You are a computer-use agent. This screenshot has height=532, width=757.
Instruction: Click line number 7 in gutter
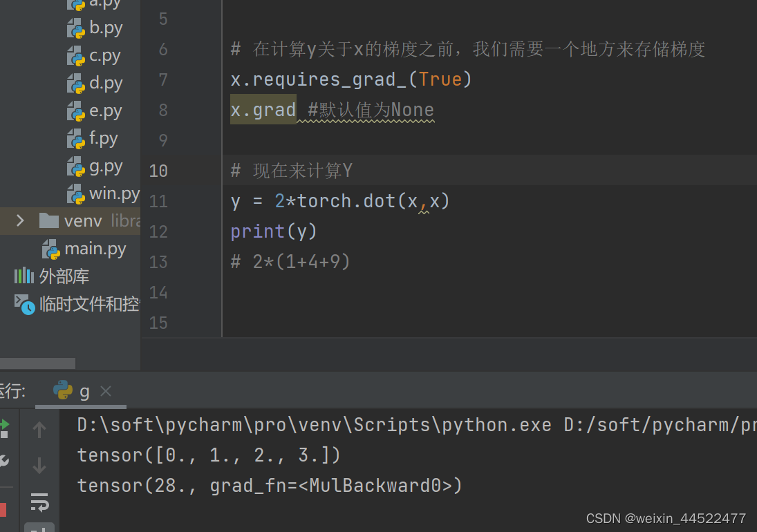[x=163, y=79]
